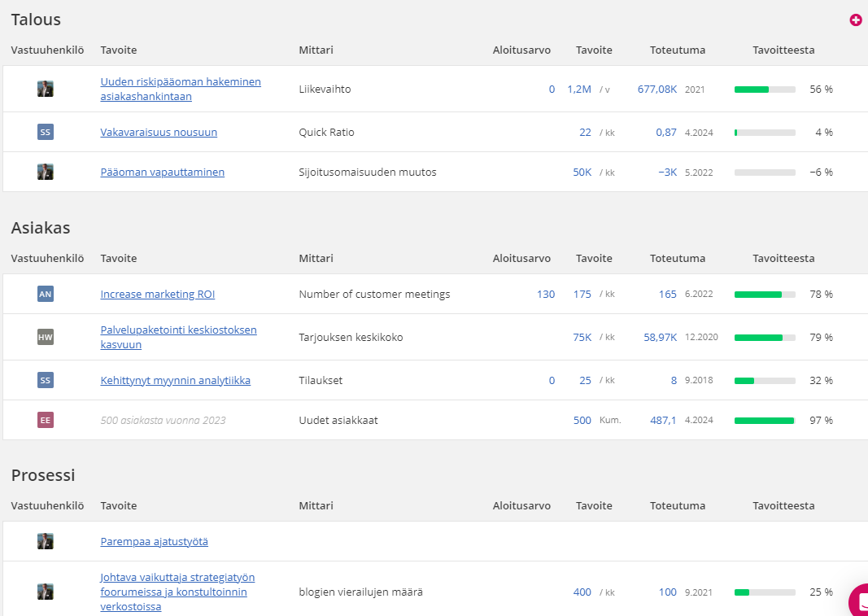Click the greyed 500 asiakasta vuonna 2023 goal
The width and height of the screenshot is (868, 616).
163,421
